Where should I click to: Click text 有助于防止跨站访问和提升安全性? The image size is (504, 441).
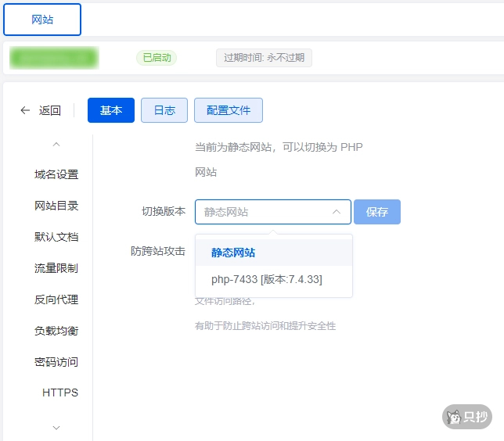(265, 326)
